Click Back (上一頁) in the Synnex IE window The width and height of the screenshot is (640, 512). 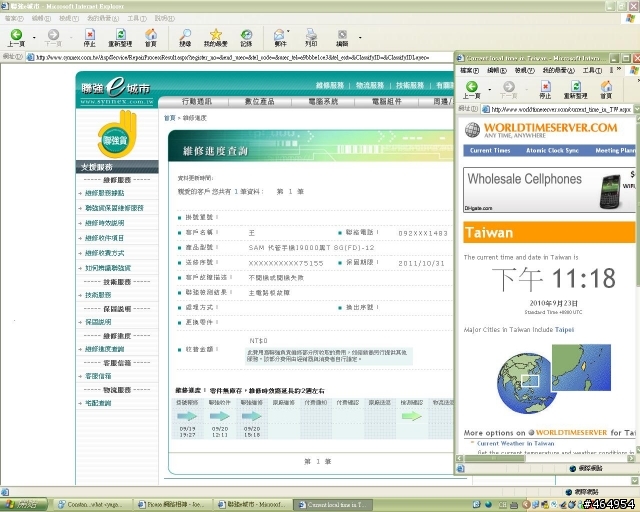point(16,38)
